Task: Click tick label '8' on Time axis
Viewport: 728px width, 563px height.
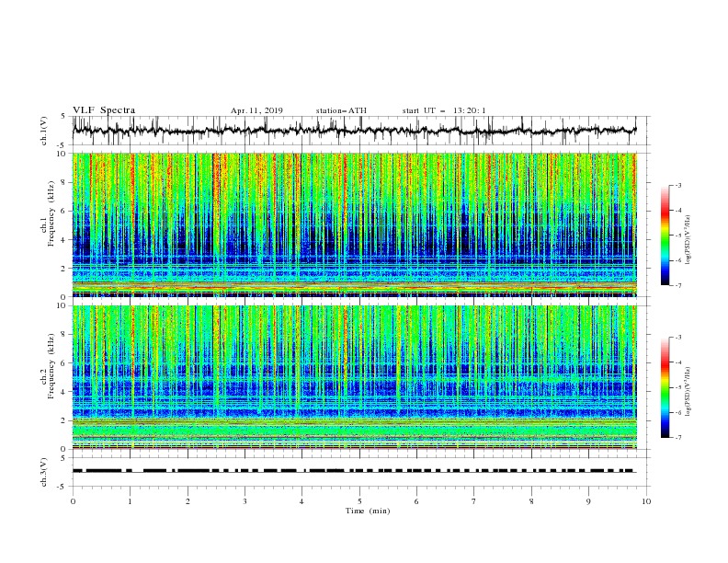Action: (531, 501)
